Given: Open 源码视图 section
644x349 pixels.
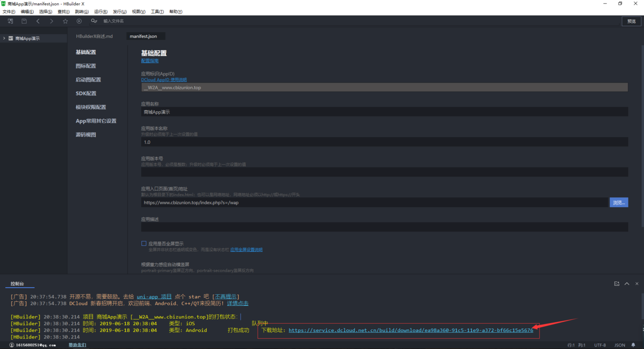Looking at the screenshot, I should point(86,135).
